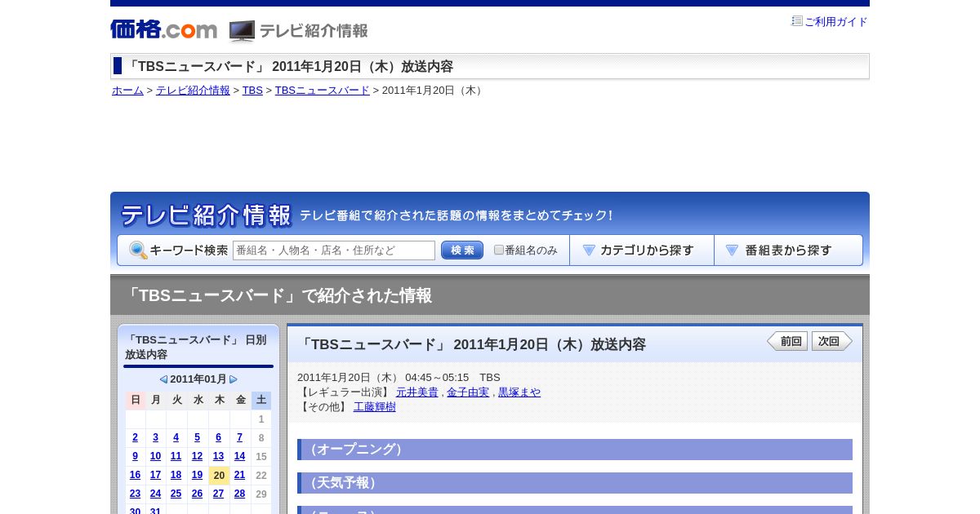Viewport: 980px width, 514px height.
Task: Toggle the 番組名のみ checkbox
Action: click(x=499, y=250)
